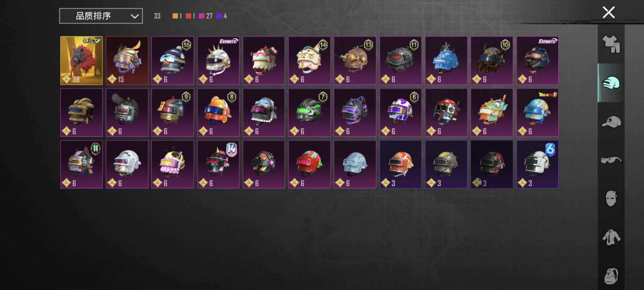Open the face mask category
The image size is (644, 290).
[611, 198]
